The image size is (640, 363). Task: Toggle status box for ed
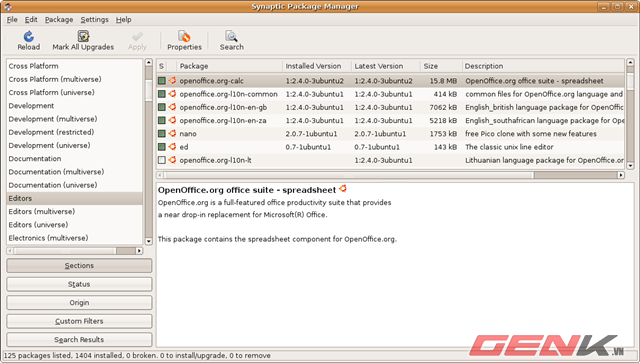click(162, 147)
